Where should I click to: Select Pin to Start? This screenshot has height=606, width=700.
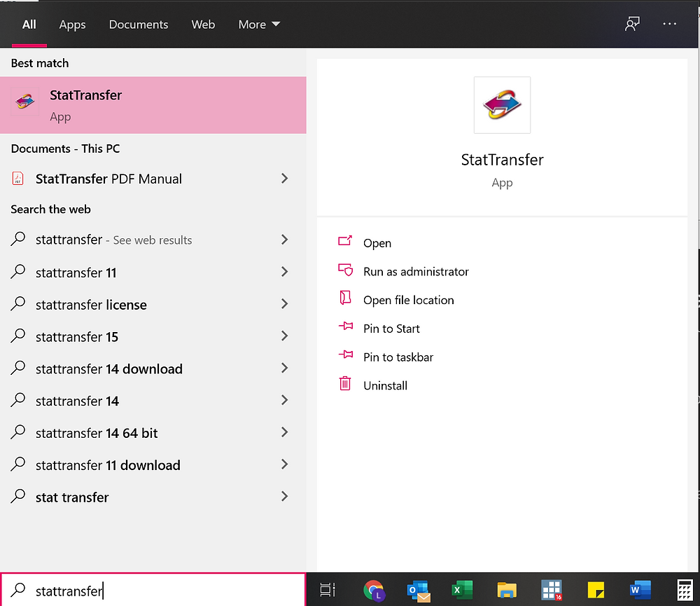pyautogui.click(x=391, y=329)
